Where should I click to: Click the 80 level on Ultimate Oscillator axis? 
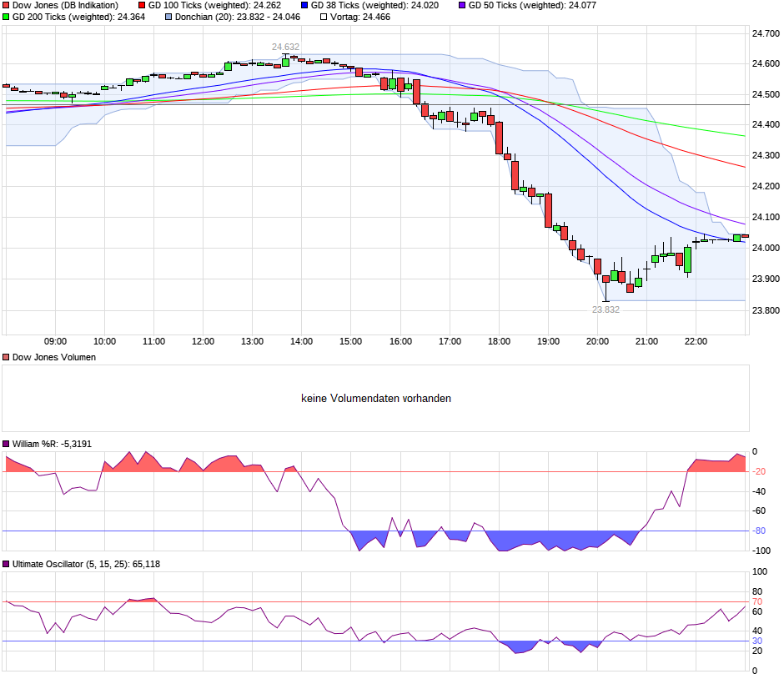(x=757, y=592)
